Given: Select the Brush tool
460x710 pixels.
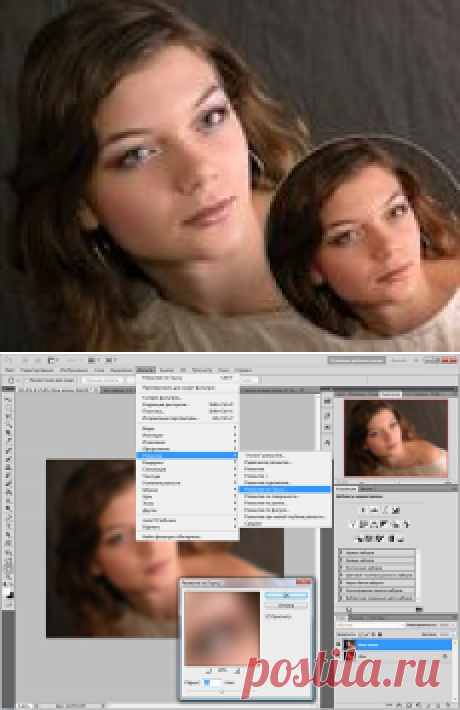Looking at the screenshot, I should click(9, 459).
